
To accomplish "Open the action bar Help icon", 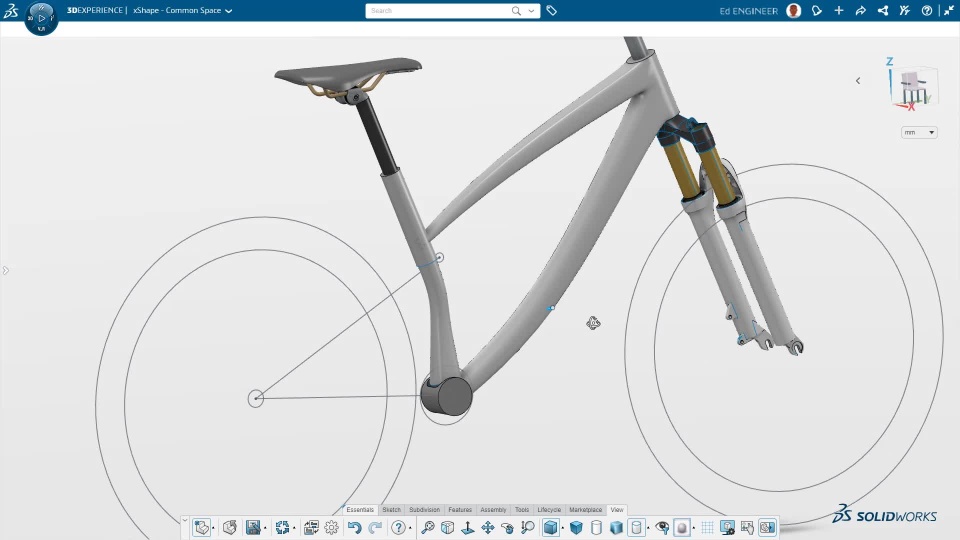I will (x=398, y=527).
